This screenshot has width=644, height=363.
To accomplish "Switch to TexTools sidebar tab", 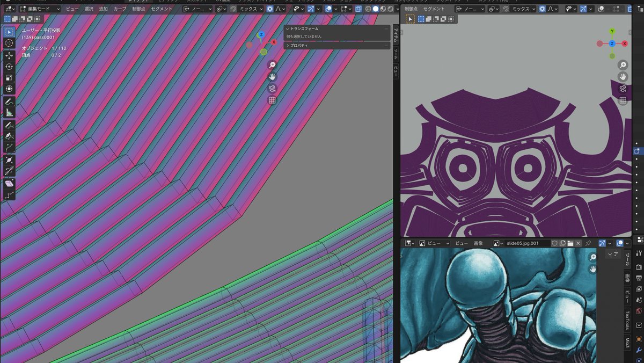I will (627, 321).
